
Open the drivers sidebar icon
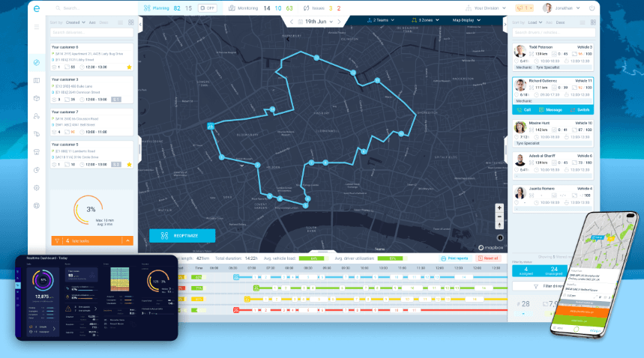coord(37,116)
